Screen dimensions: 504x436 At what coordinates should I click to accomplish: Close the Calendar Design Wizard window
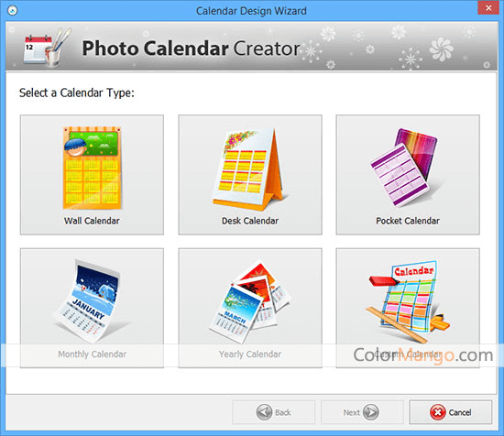(488, 7)
